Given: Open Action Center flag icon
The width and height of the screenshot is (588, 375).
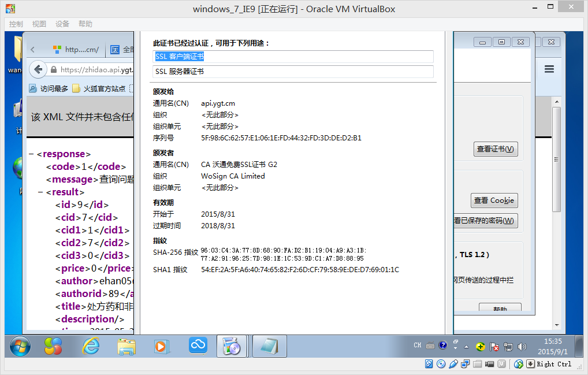Looking at the screenshot, I should pos(494,347).
